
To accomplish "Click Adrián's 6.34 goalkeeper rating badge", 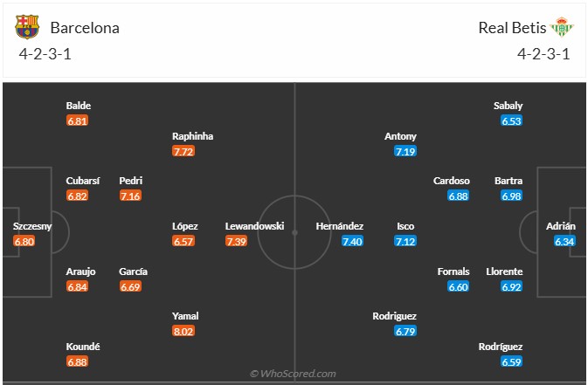I will point(565,241).
